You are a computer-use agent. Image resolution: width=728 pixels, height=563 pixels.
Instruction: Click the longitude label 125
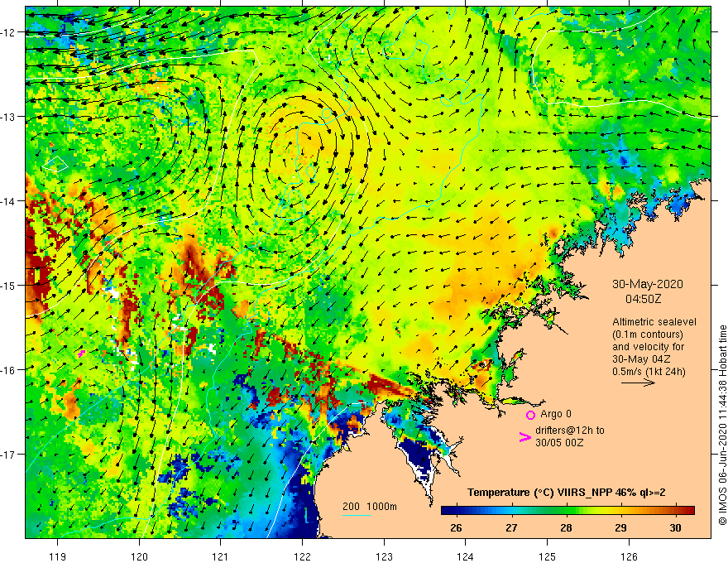tap(548, 556)
